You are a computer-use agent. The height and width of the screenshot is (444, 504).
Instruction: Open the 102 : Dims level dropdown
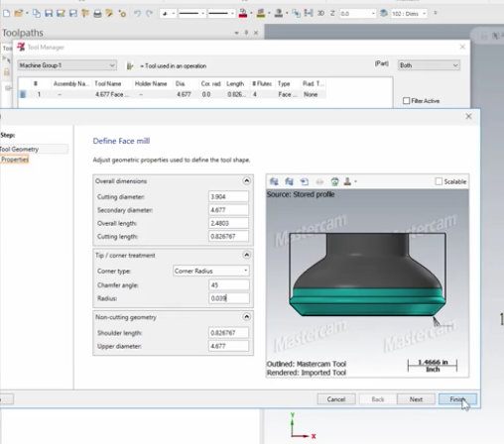424,14
